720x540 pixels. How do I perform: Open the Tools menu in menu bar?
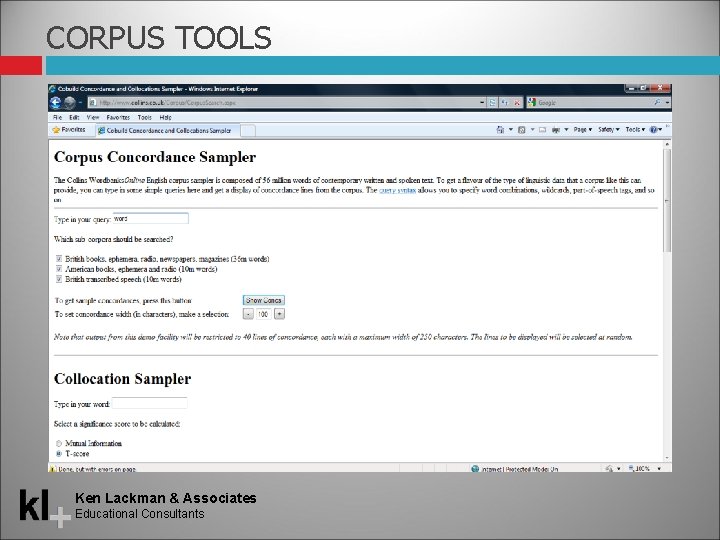144,118
